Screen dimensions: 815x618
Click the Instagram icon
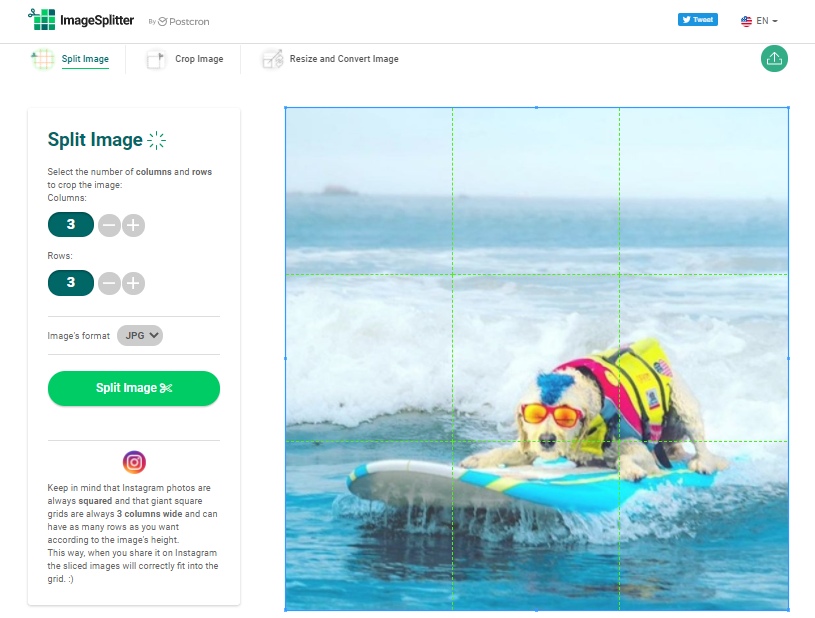click(134, 462)
